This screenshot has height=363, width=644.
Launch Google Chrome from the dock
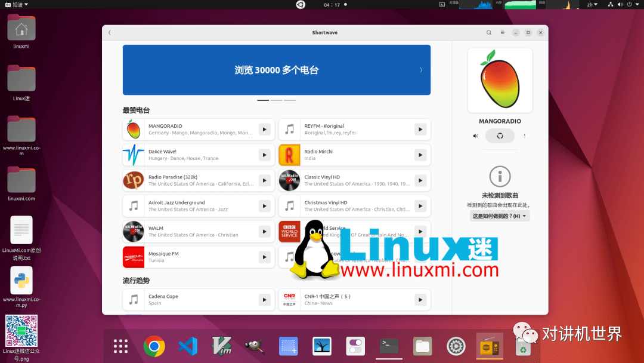(154, 346)
